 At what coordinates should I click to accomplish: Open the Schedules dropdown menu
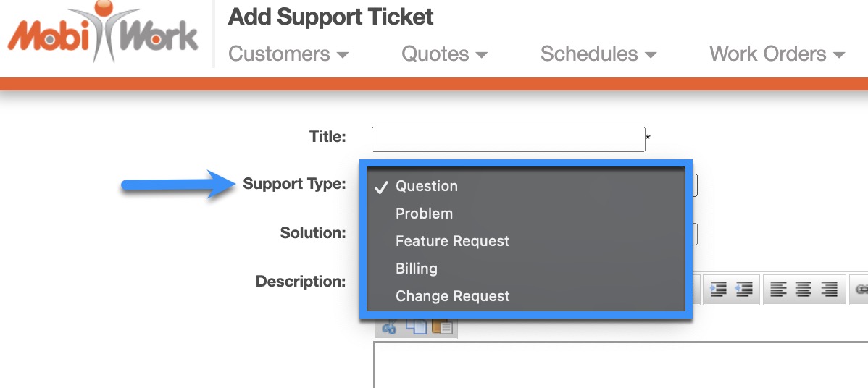[x=598, y=54]
